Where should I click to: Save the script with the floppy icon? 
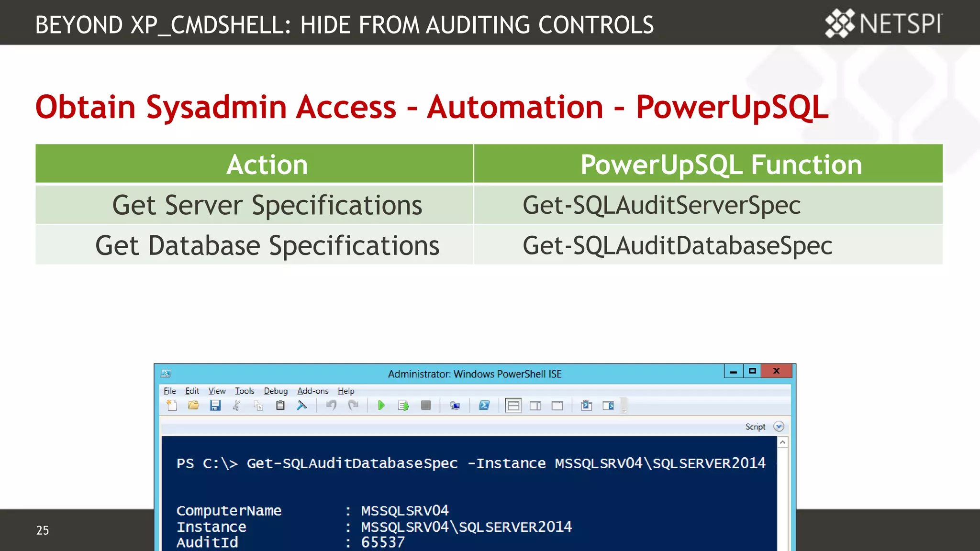pyautogui.click(x=215, y=406)
